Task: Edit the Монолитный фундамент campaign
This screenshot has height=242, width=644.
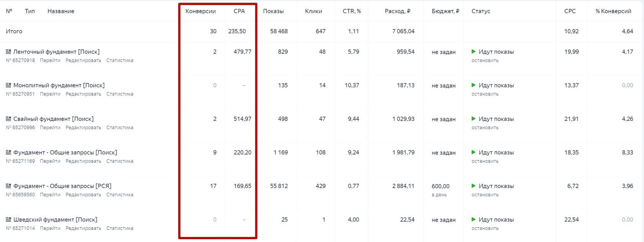Action: 83,94
